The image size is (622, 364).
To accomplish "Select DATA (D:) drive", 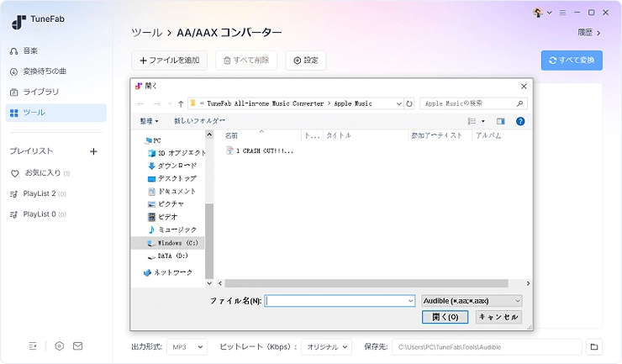I will [168, 256].
